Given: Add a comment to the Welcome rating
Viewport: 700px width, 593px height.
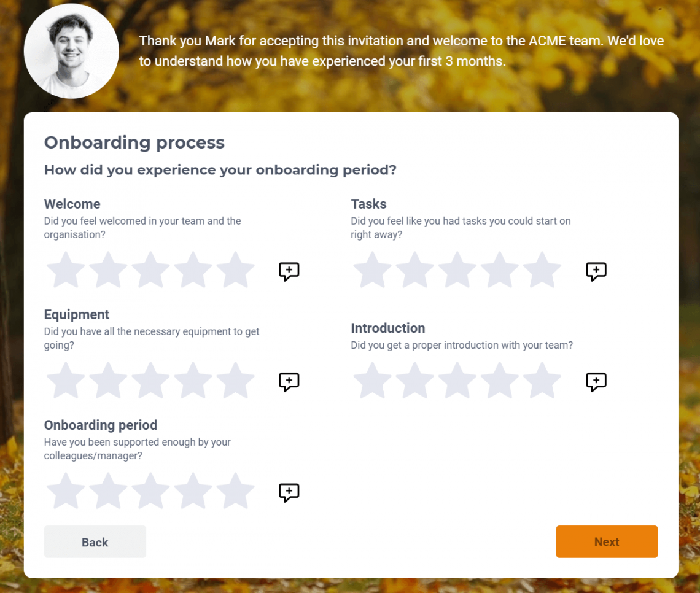Looking at the screenshot, I should pos(289,271).
